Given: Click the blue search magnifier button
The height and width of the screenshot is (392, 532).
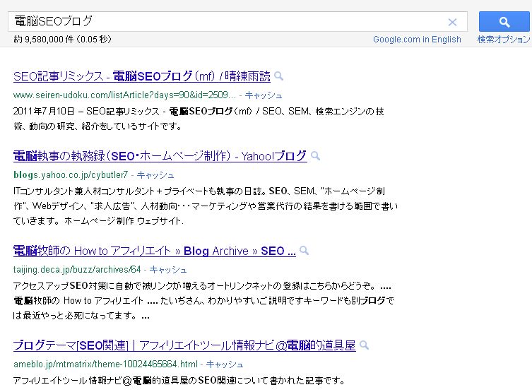Looking at the screenshot, I should point(504,22).
